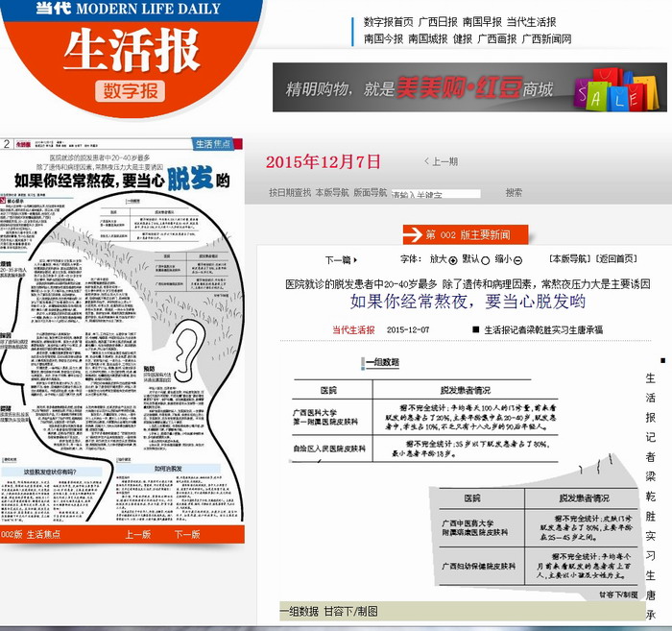Click the newspaper page headline 脱发 in thumbnail
Image resolution: width=672 pixels, height=631 pixels.
pyautogui.click(x=189, y=178)
